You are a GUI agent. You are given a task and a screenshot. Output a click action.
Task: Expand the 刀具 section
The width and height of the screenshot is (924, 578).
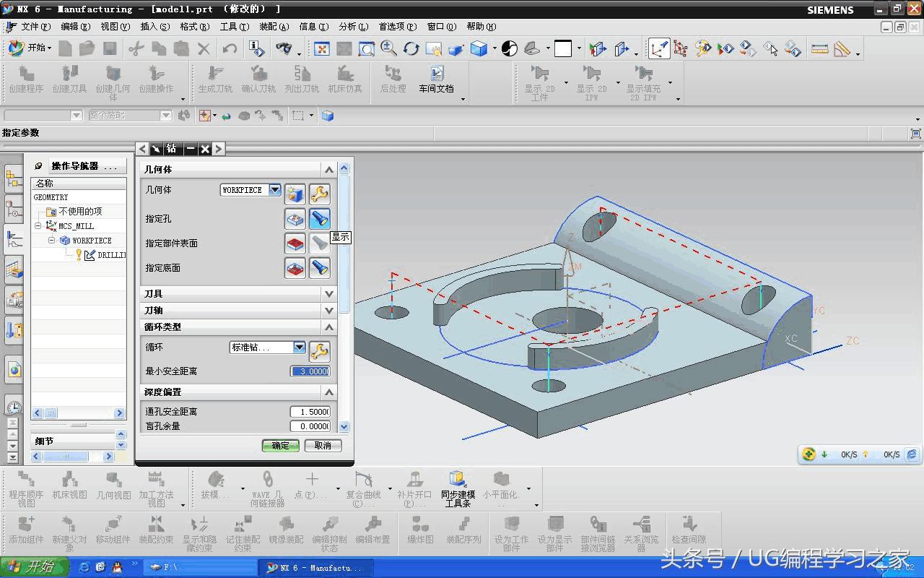[329, 294]
